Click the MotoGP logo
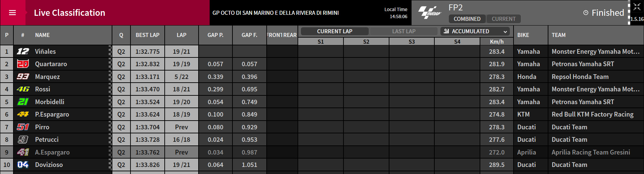 pos(430,13)
